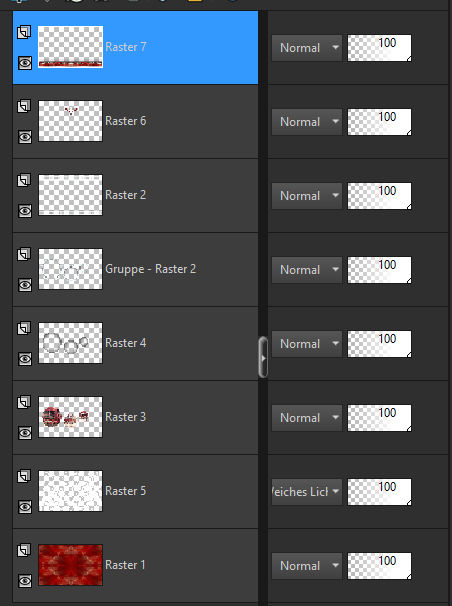Viewport: 452px width, 606px height.
Task: Click the layer type icon on Raster 6
Action: [24, 106]
